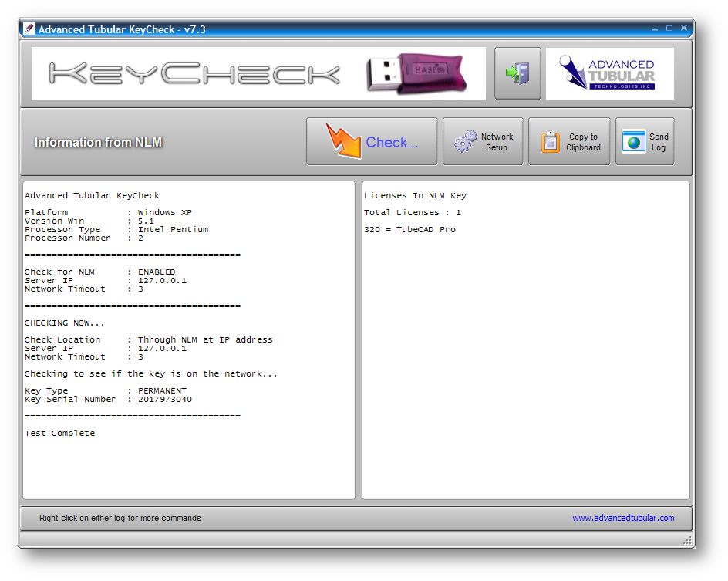Click 'Right-click on either log' status hint
The image size is (728, 581).
tap(120, 518)
